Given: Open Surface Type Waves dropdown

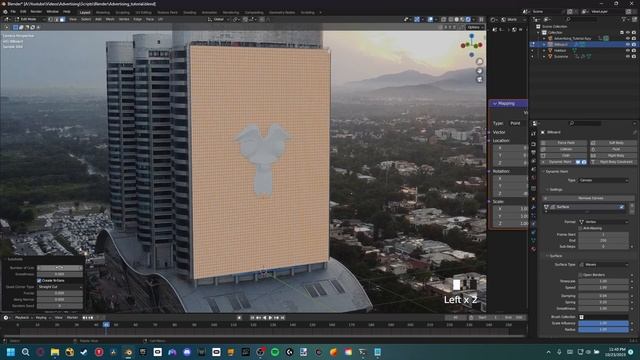Looking at the screenshot, I should coord(603,264).
